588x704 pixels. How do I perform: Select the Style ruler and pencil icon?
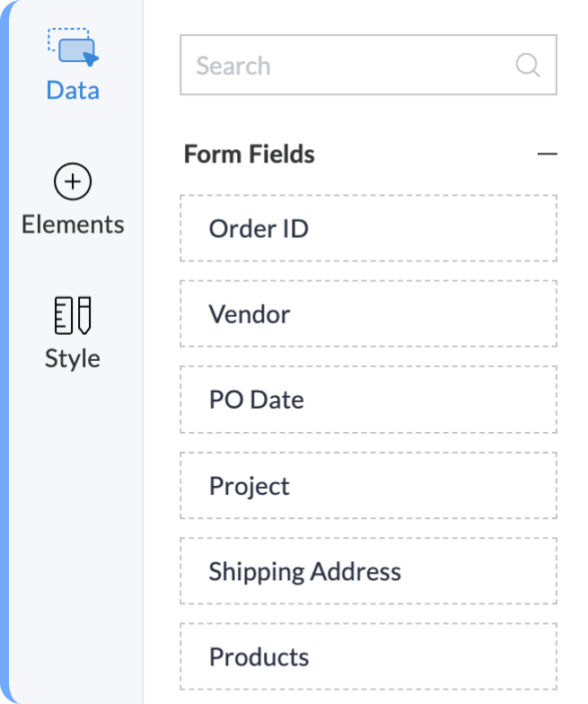tap(73, 315)
